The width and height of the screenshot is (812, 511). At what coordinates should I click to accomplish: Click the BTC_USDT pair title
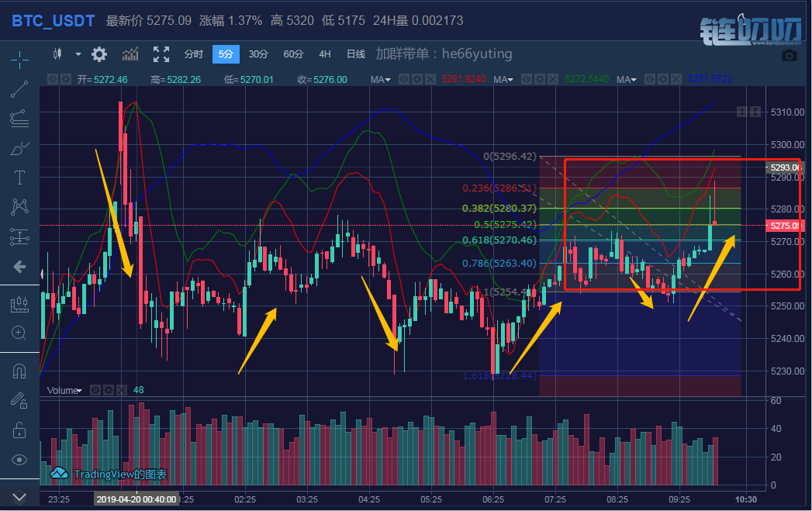54,21
